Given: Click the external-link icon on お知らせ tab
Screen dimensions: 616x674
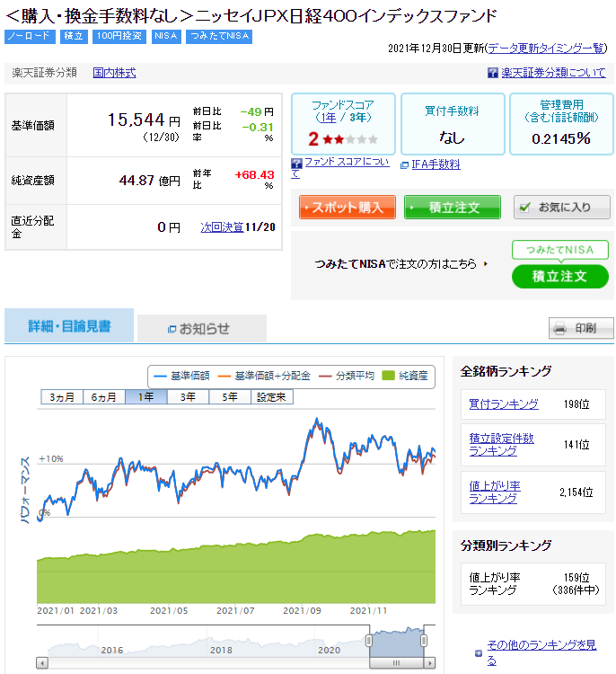Looking at the screenshot, I should pos(172,329).
